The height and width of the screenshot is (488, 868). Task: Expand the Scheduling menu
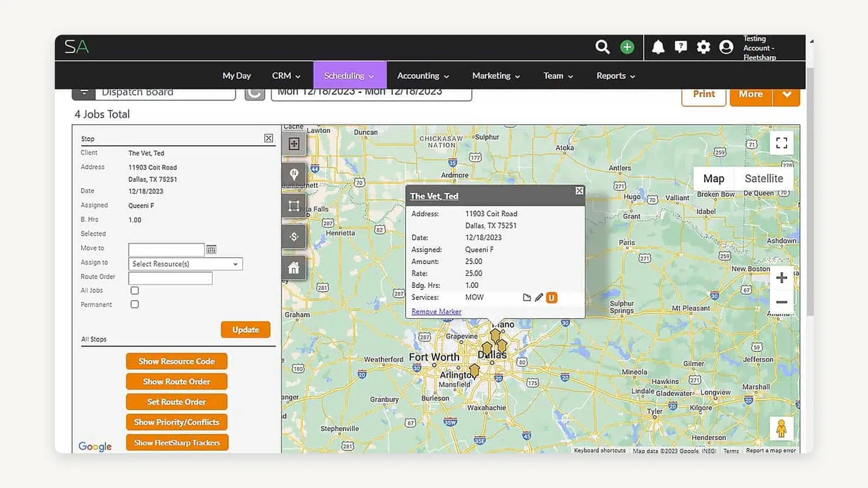pos(349,76)
